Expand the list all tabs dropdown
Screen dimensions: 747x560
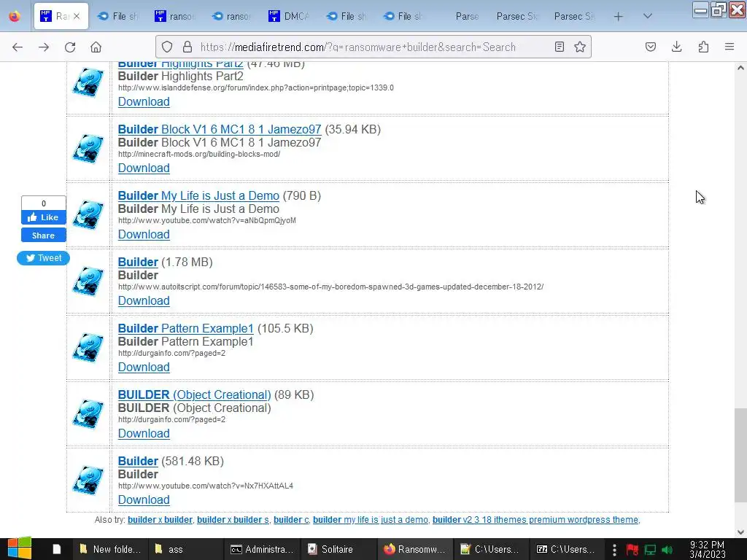click(x=648, y=16)
